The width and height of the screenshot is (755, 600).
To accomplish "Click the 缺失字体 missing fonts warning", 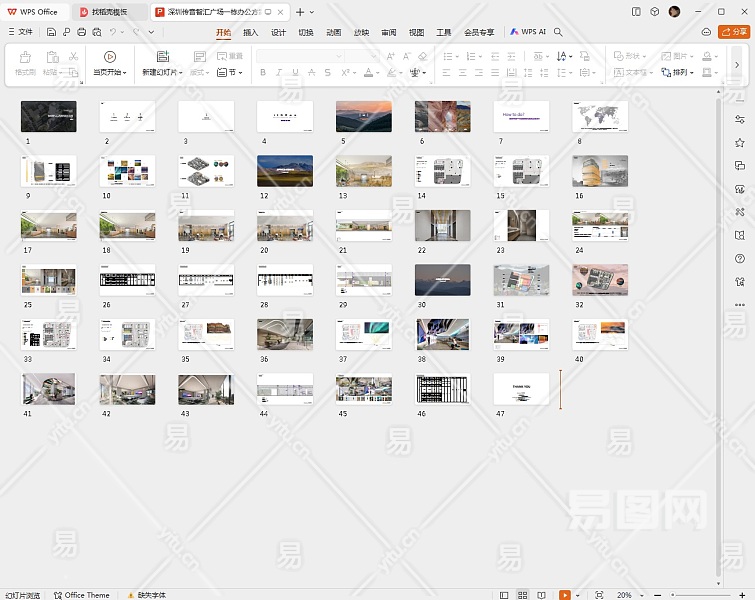I will (150, 595).
